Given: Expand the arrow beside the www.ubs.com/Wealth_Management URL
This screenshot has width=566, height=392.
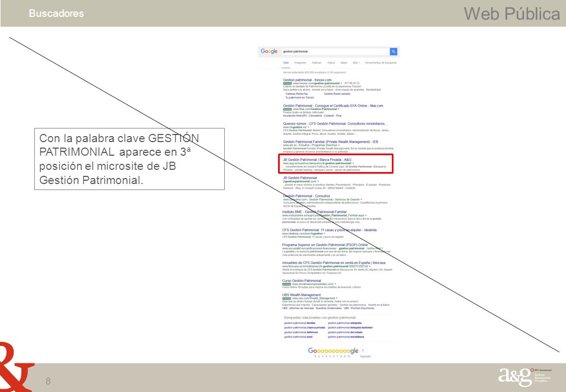Looking at the screenshot, I should coord(337,298).
